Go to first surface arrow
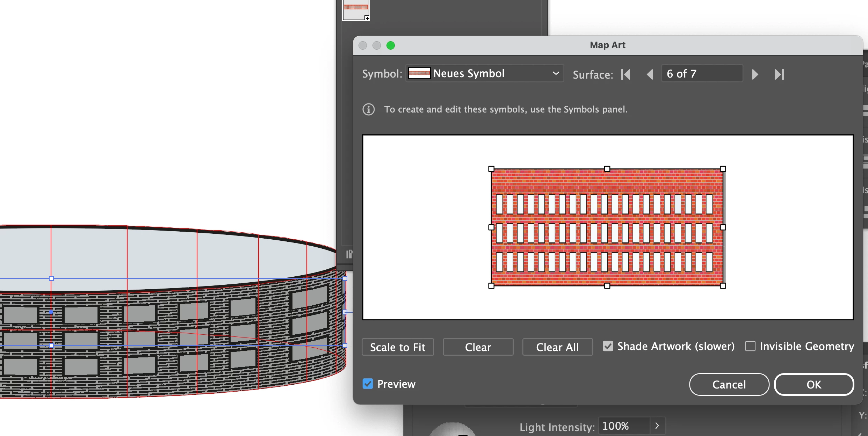 (626, 74)
